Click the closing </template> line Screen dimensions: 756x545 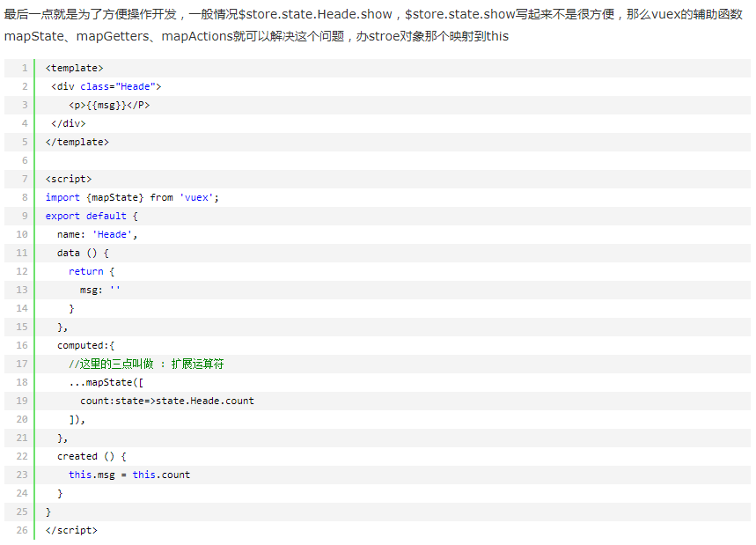click(x=77, y=143)
